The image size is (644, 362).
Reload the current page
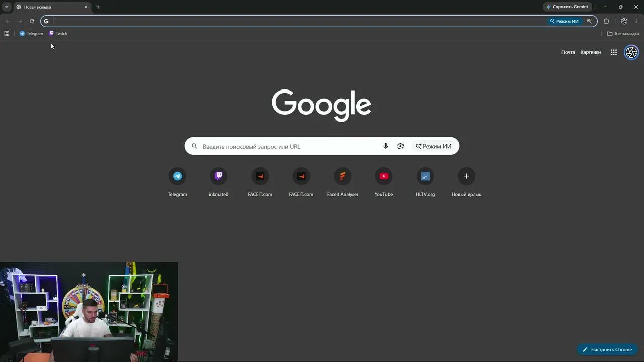[x=32, y=21]
